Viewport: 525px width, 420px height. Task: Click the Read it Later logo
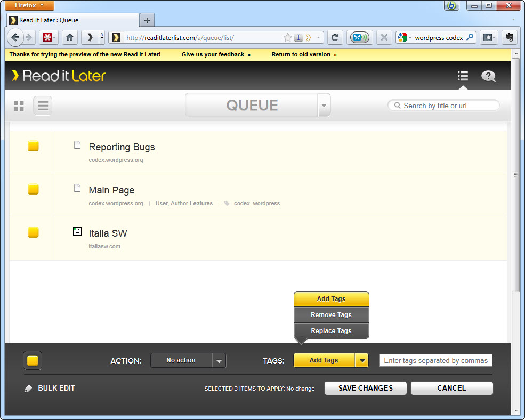pyautogui.click(x=59, y=76)
